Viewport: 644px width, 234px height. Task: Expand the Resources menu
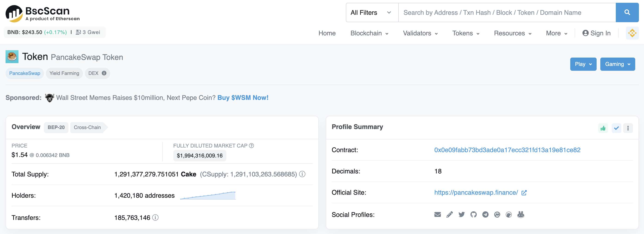[512, 33]
